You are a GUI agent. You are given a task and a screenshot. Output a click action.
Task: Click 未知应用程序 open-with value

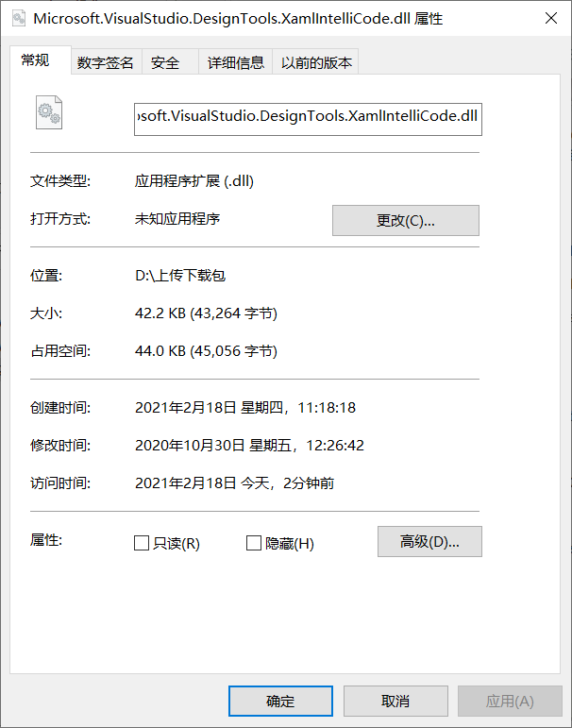point(177,219)
